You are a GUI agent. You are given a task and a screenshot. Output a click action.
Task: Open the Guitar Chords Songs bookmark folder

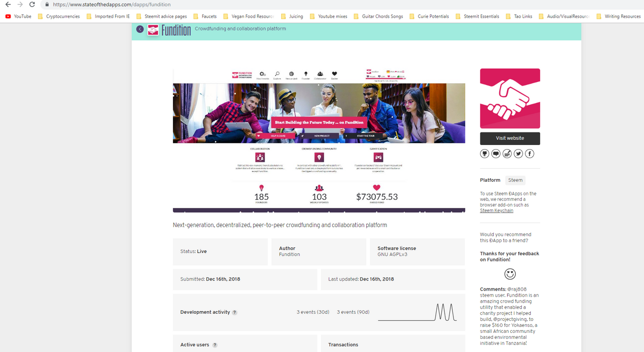click(378, 16)
